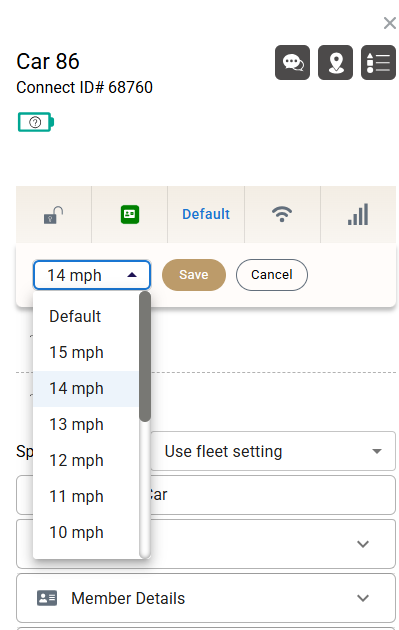Close the Car 86 panel
399x630 pixels.
click(x=389, y=23)
